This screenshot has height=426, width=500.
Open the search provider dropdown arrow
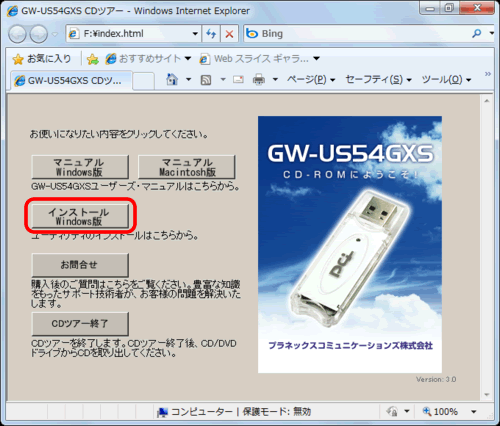click(491, 33)
